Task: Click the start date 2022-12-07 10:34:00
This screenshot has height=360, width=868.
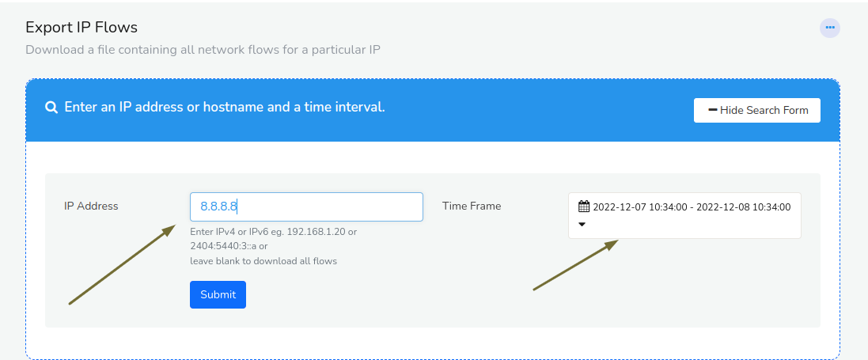Action: coord(640,207)
